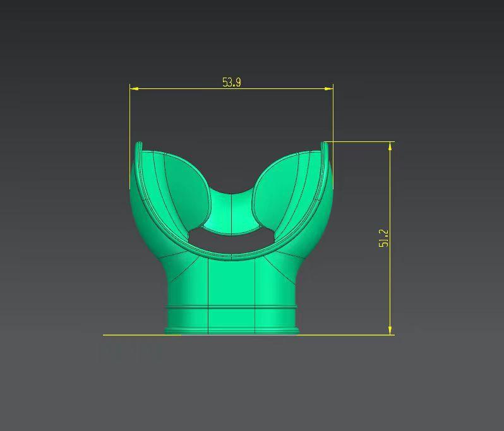Click left arrowhead of the 53.9 dimension
Image resolution: width=504 pixels, height=431 pixels.
[x=134, y=88]
